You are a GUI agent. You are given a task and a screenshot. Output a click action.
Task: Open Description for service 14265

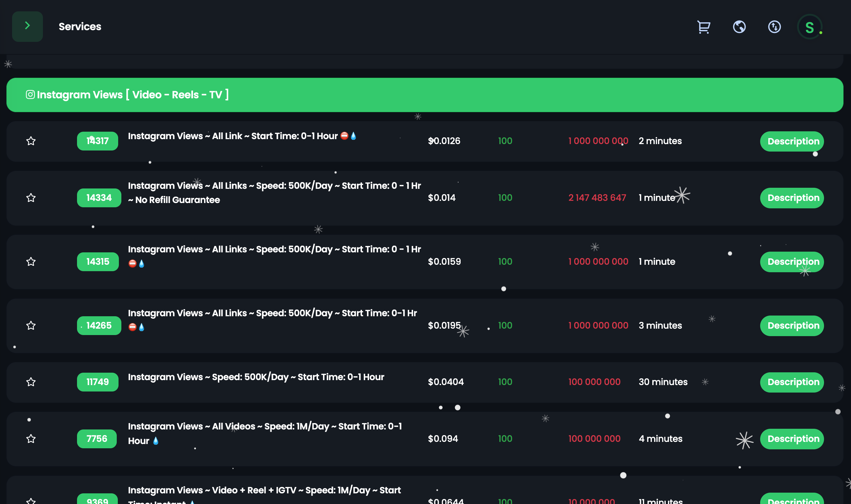792,325
